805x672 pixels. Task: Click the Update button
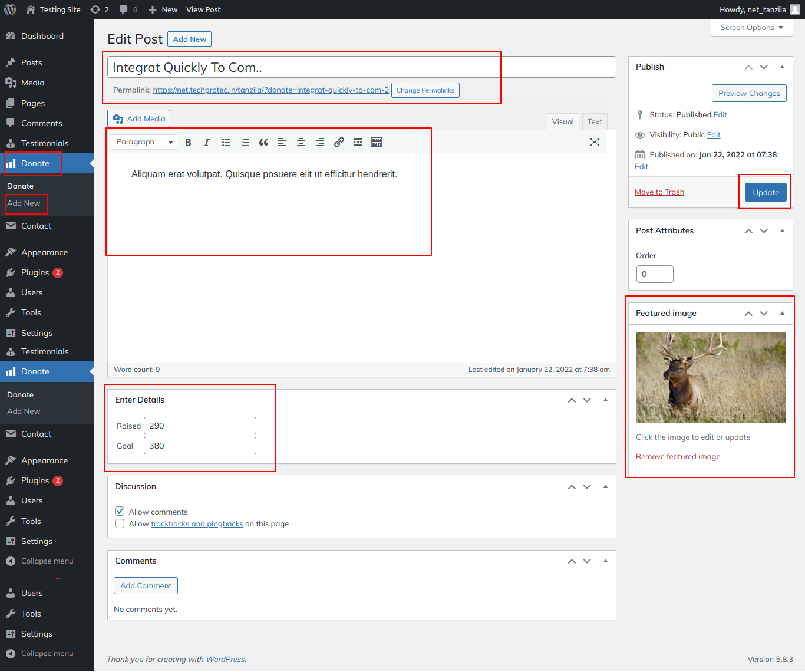coord(766,192)
